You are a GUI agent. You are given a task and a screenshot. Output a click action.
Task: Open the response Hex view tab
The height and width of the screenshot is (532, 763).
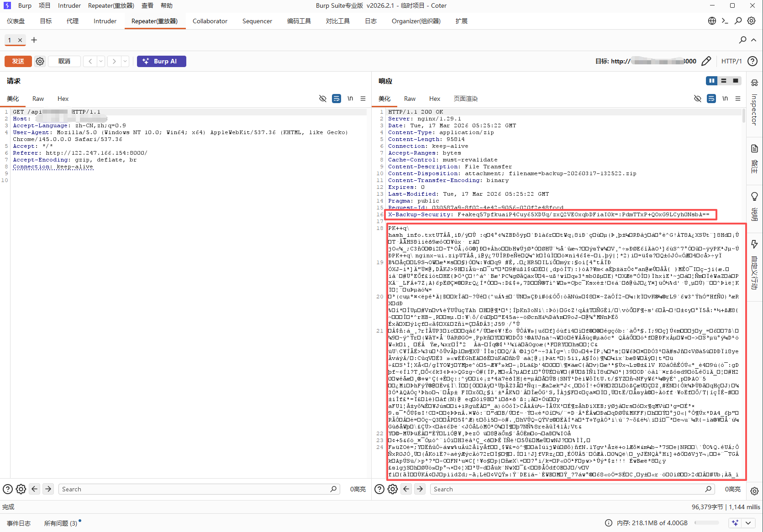pos(434,99)
